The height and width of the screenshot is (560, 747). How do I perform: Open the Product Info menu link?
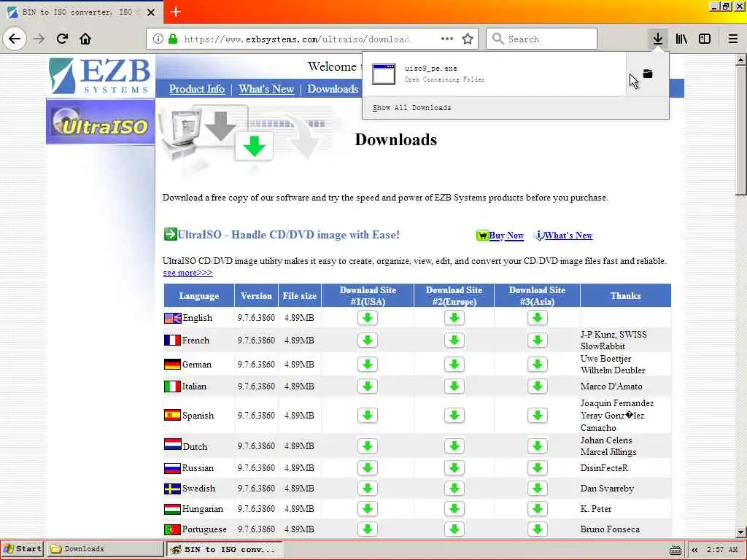tap(197, 89)
